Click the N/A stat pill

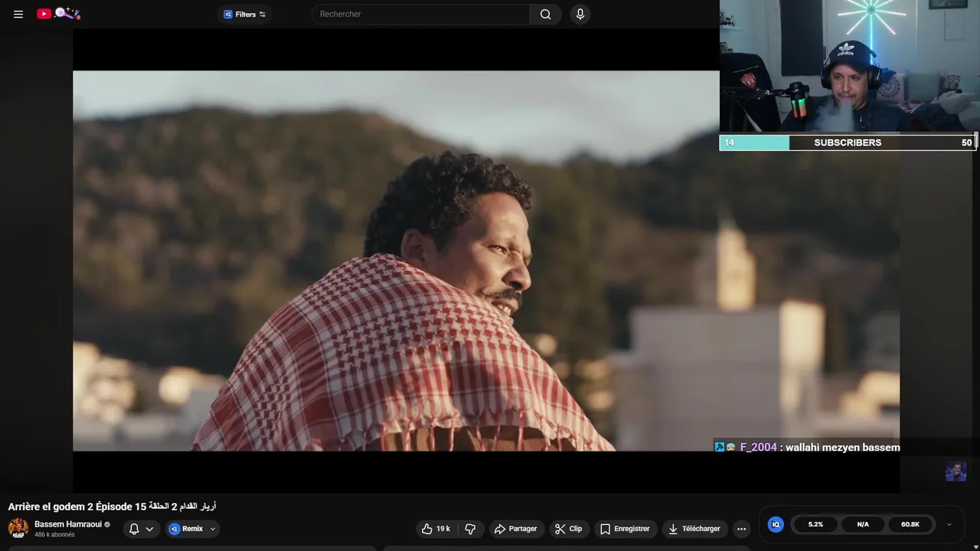coord(863,524)
